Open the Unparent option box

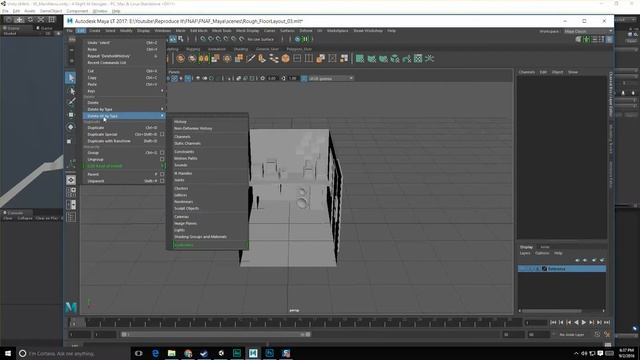click(162, 181)
